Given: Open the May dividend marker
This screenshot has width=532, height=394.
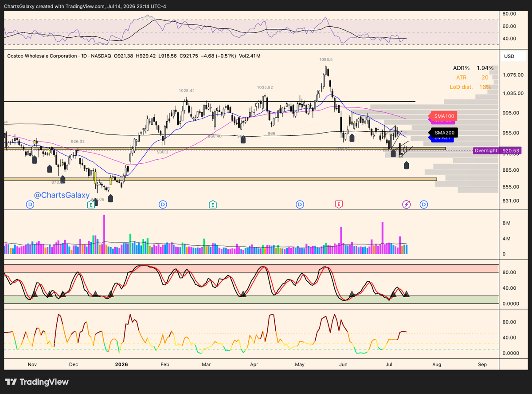Looking at the screenshot, I should coord(300,205).
